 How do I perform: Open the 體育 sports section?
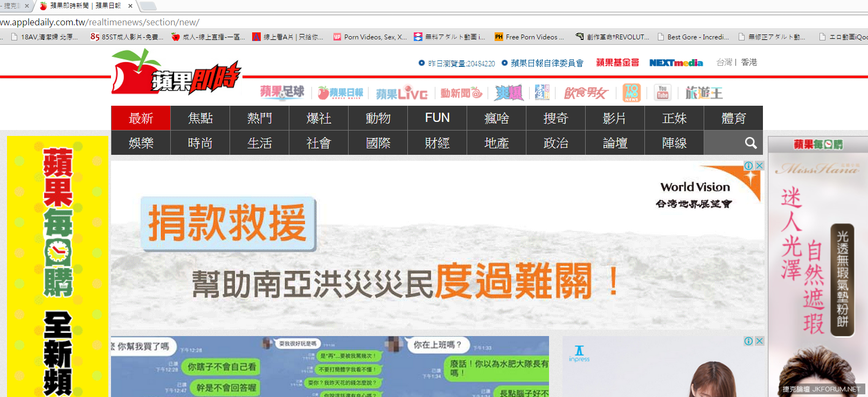pyautogui.click(x=734, y=118)
